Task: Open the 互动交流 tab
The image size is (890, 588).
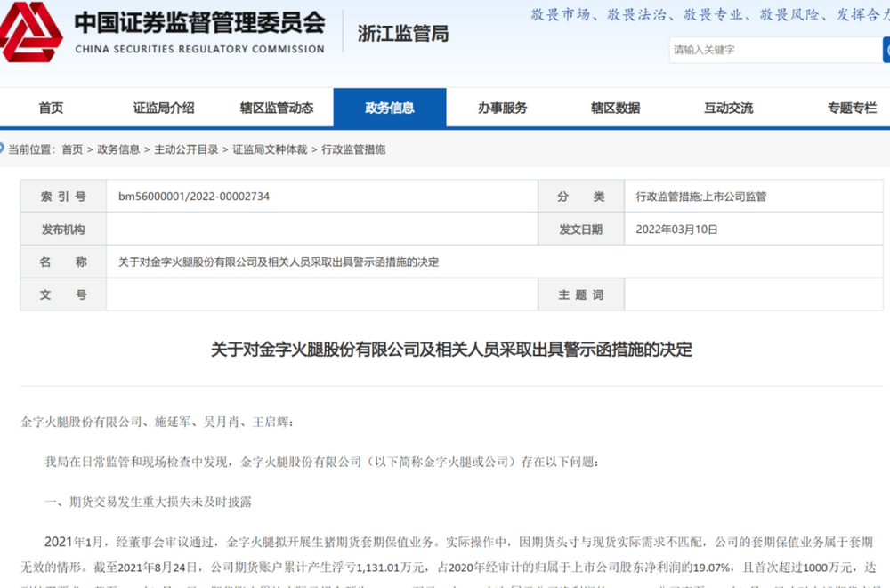Action: pos(728,108)
